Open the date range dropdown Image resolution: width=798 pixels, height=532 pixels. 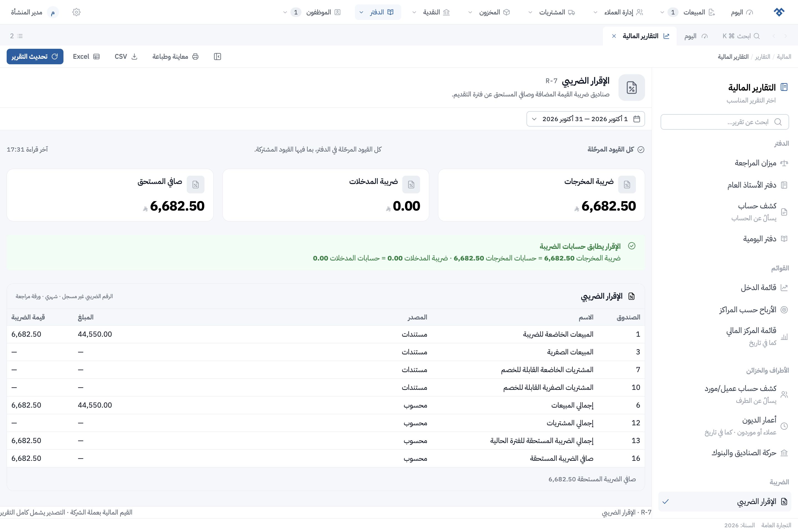(x=585, y=119)
